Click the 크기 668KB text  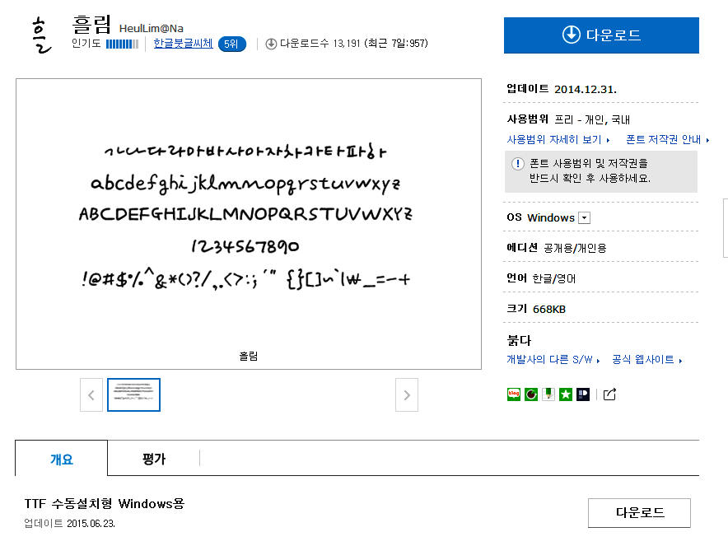point(536,310)
